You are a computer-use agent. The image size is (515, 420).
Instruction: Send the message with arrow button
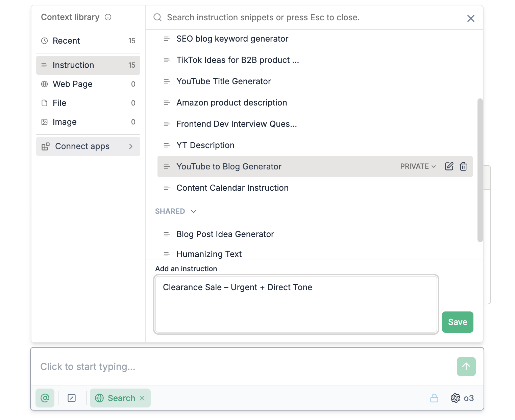point(466,367)
